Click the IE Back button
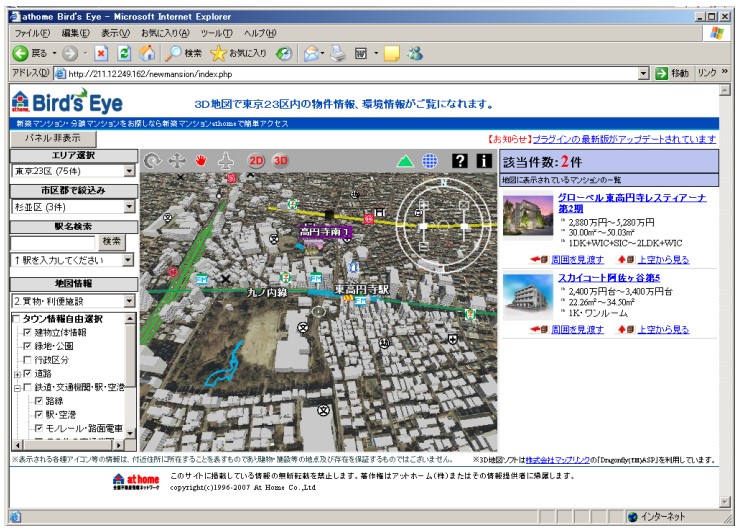The width and height of the screenshot is (743, 531). tap(29, 53)
